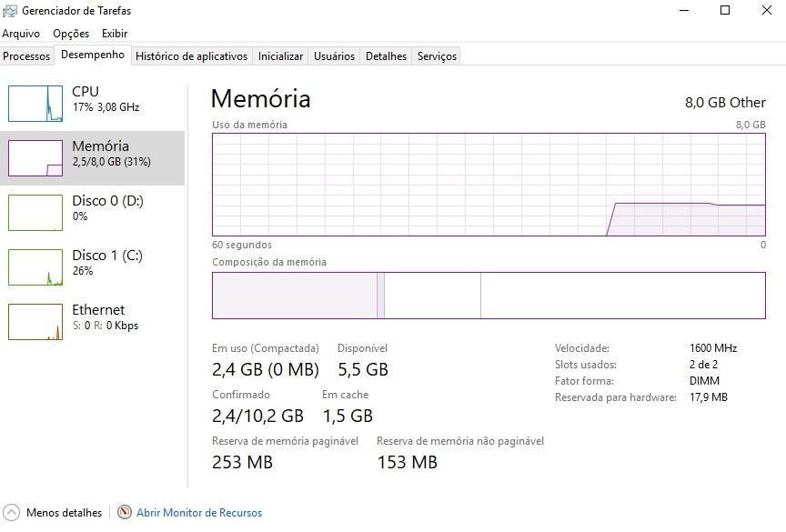This screenshot has width=786, height=532.
Task: Click the Task Manager title bar icon
Action: tap(9, 11)
